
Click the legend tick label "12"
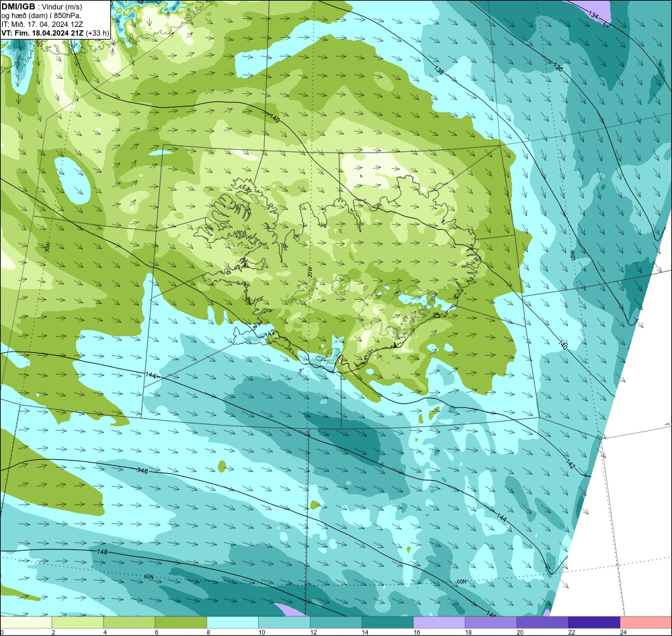313,632
